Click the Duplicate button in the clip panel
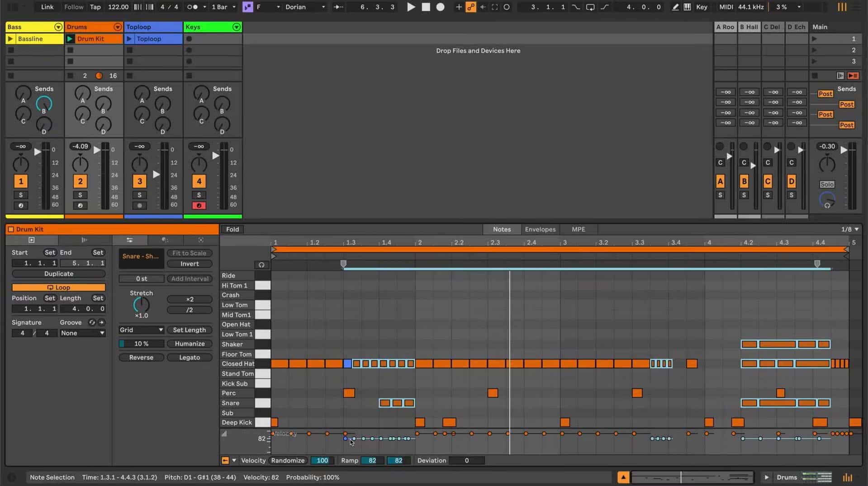The height and width of the screenshot is (486, 868). click(58, 274)
